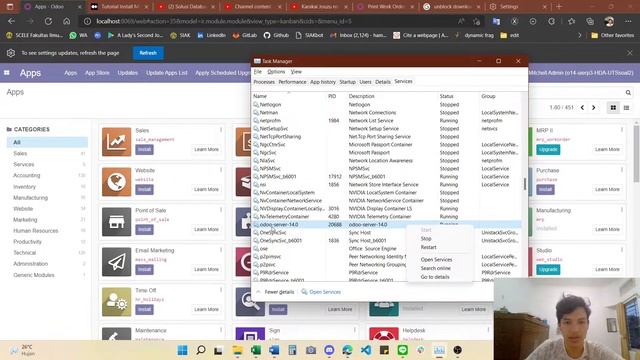Screen dimensions: 640x360
Task: Click the Apps search magnifier icon
Action: [x=628, y=93]
